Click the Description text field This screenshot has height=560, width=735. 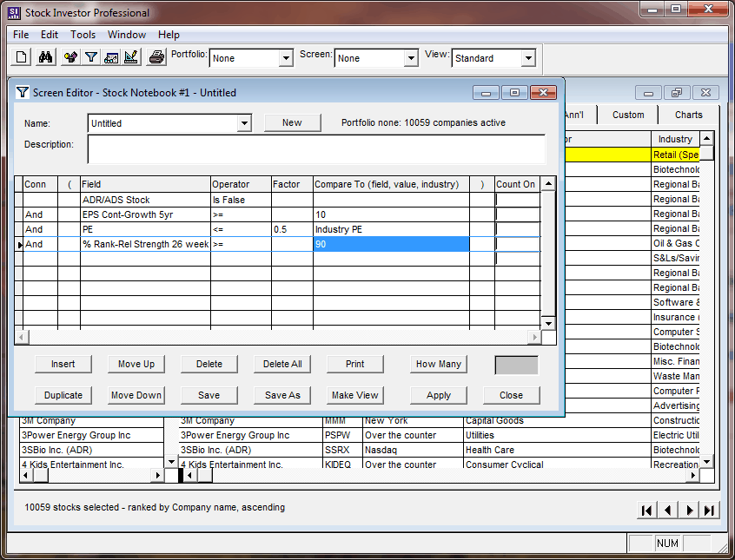pyautogui.click(x=316, y=149)
